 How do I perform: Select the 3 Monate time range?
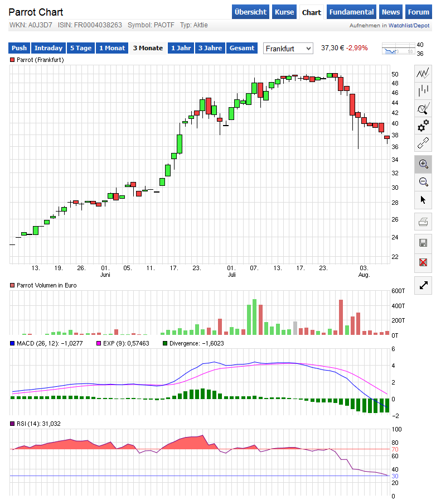148,48
